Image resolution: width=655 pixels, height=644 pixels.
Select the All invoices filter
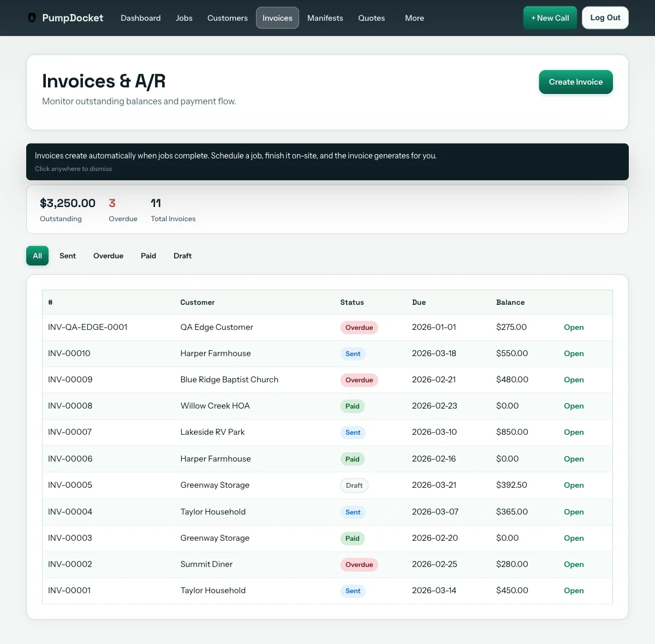(x=37, y=256)
